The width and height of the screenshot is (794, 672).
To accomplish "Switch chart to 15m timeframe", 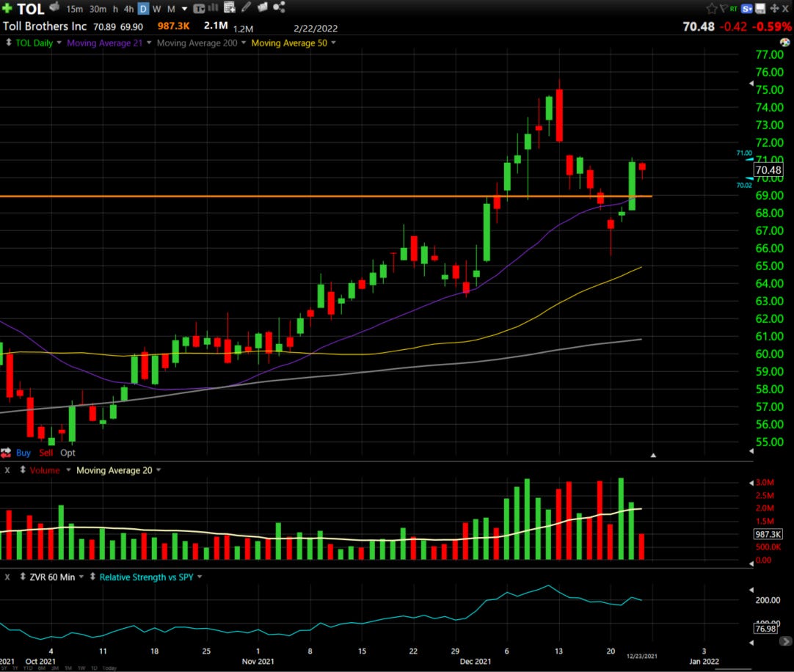I will pyautogui.click(x=74, y=9).
